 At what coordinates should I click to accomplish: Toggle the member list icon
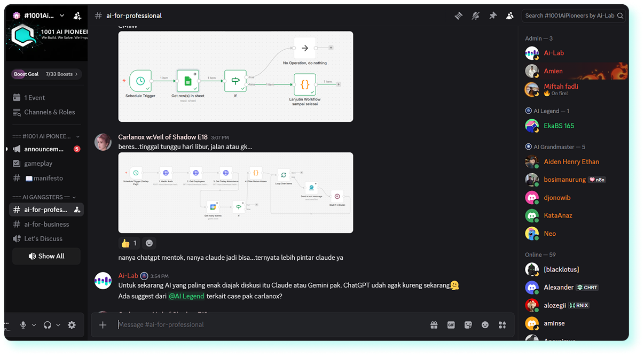tap(510, 16)
